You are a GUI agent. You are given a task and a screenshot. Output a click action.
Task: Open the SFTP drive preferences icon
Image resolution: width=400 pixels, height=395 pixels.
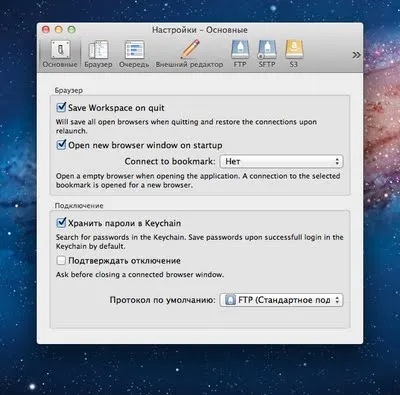click(x=267, y=50)
